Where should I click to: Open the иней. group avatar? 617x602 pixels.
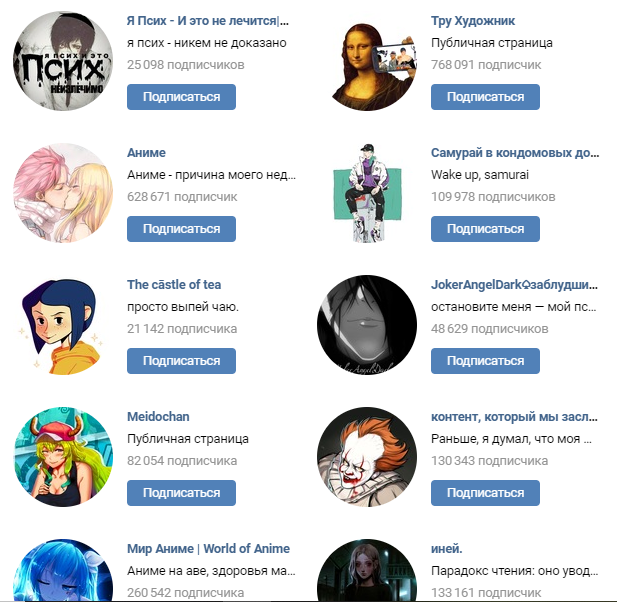point(367,570)
